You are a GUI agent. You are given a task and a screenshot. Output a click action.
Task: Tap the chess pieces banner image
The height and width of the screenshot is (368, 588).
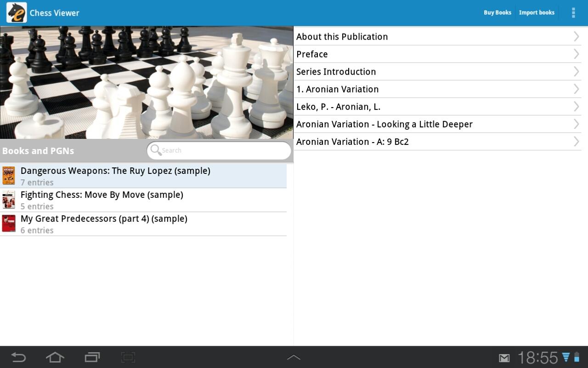(147, 82)
